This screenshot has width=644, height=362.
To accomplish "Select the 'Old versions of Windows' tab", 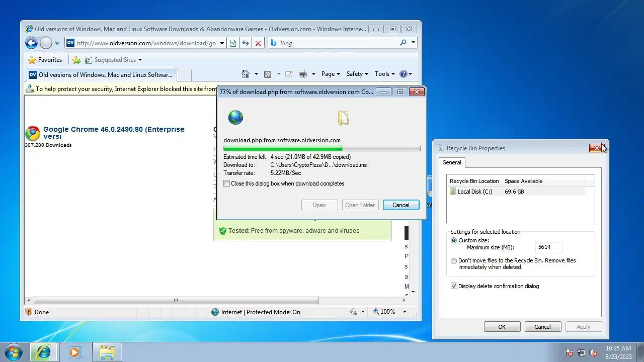I will 101,75.
